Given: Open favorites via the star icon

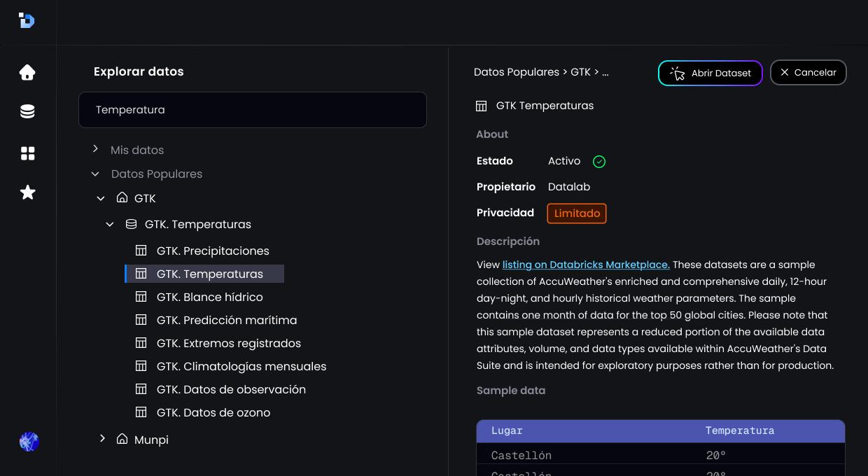Looking at the screenshot, I should click(x=27, y=192).
